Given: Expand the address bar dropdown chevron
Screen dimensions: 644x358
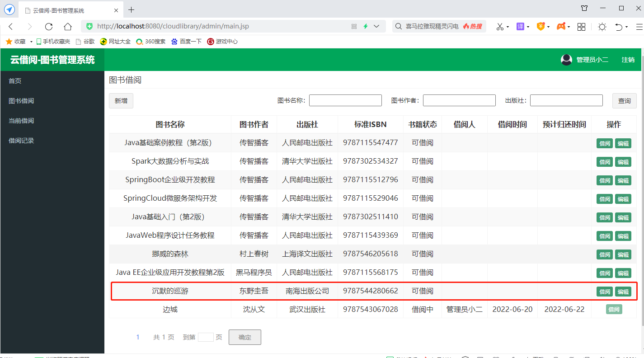Looking at the screenshot, I should [x=376, y=27].
